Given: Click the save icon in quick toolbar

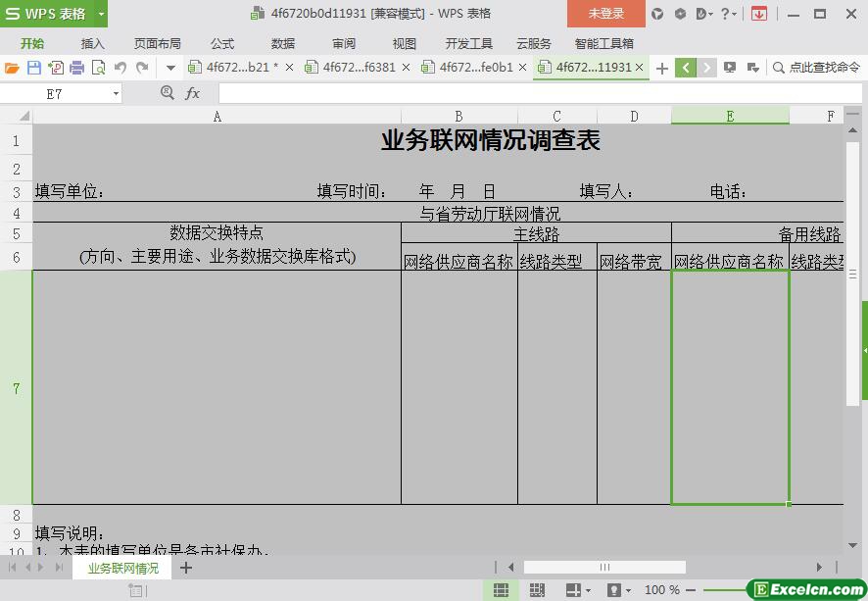Looking at the screenshot, I should (x=34, y=68).
